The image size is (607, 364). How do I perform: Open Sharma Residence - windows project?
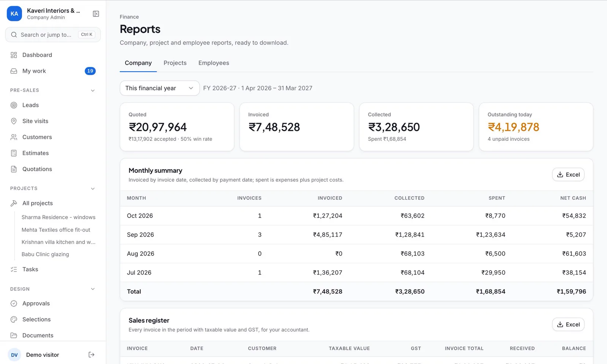click(x=58, y=217)
